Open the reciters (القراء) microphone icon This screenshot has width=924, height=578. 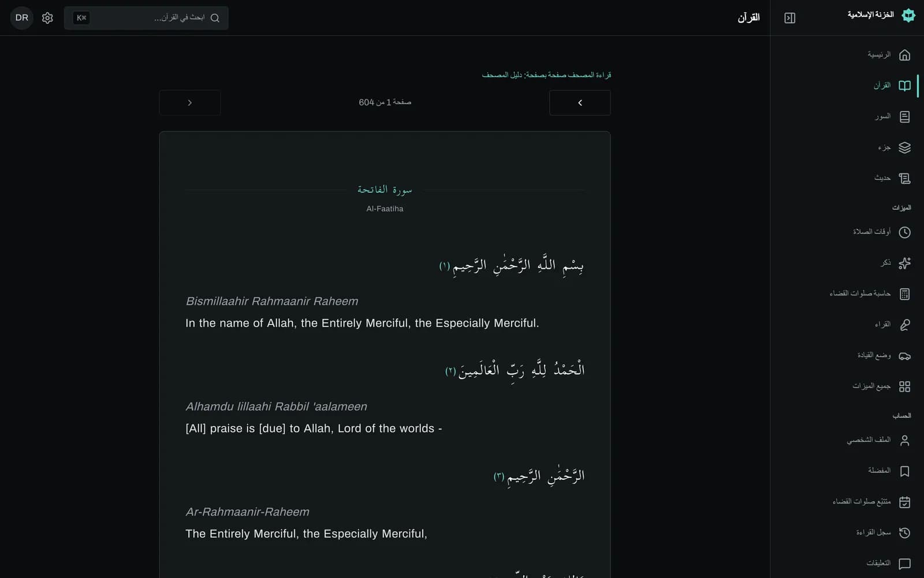(904, 325)
